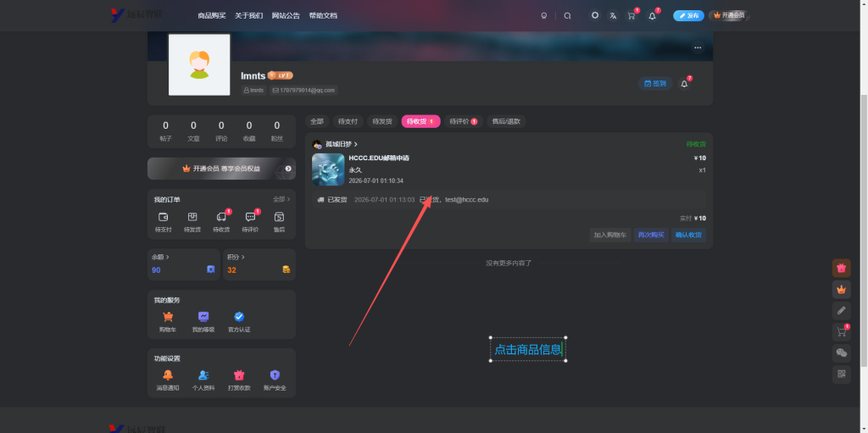
Task: Click the 1707979014@qq.com email tag
Action: (303, 91)
